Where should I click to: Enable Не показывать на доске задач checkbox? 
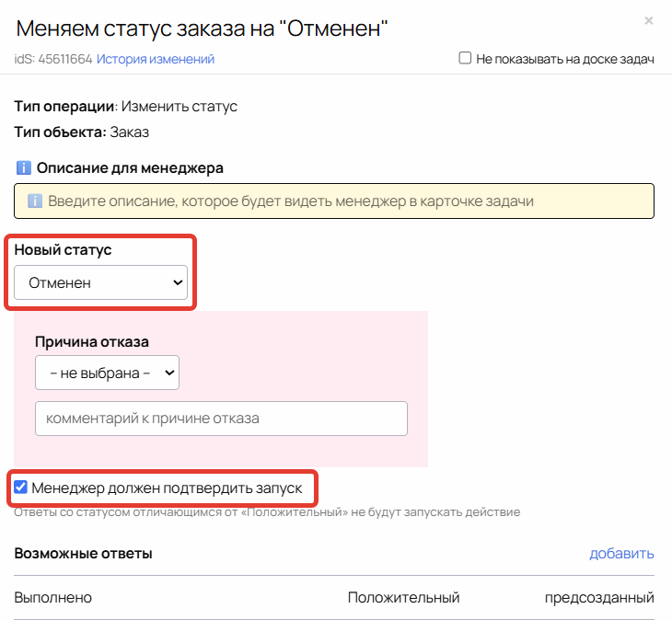click(x=465, y=58)
